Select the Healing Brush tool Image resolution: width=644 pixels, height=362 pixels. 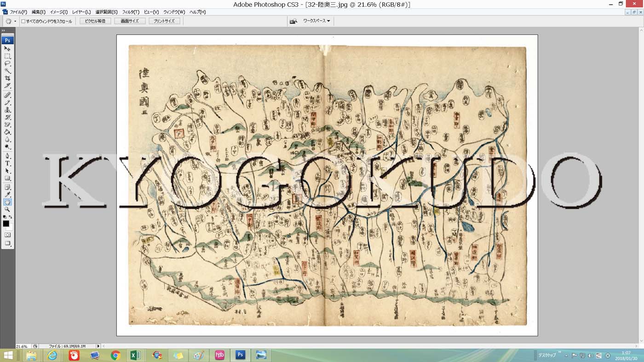click(7, 95)
